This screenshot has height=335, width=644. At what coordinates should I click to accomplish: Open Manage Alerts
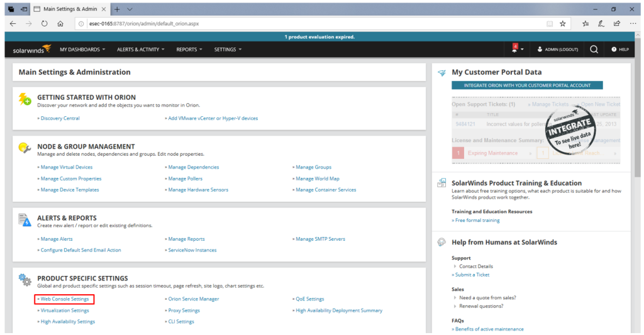point(57,239)
